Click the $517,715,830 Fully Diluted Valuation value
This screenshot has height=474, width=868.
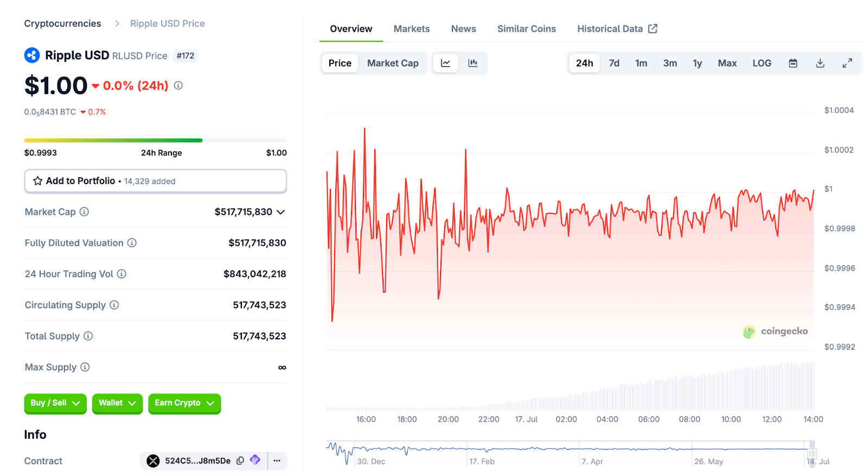tap(257, 243)
